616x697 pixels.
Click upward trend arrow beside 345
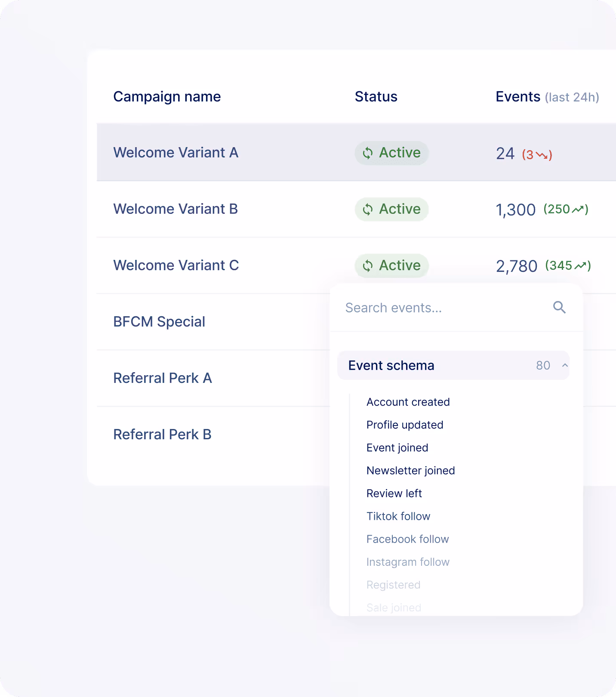(580, 265)
